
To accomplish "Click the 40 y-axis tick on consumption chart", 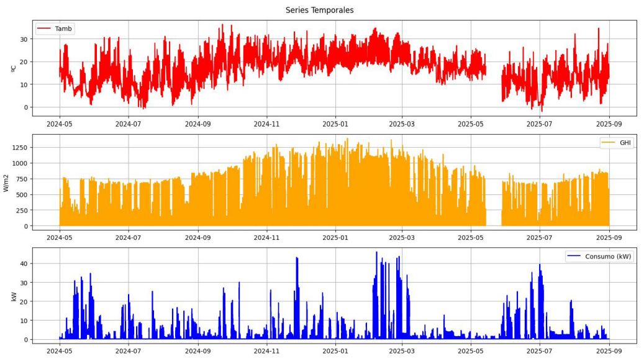I will pyautogui.click(x=22, y=263).
